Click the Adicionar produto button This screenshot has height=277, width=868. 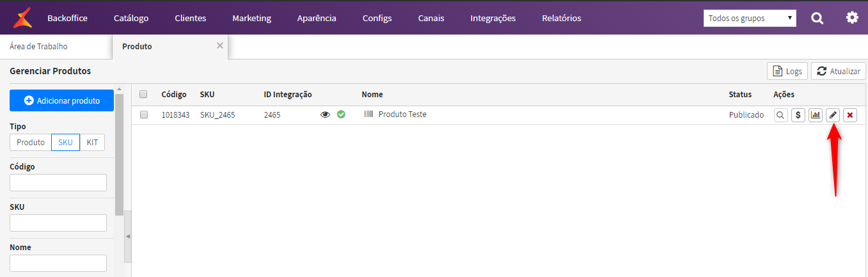[x=62, y=100]
